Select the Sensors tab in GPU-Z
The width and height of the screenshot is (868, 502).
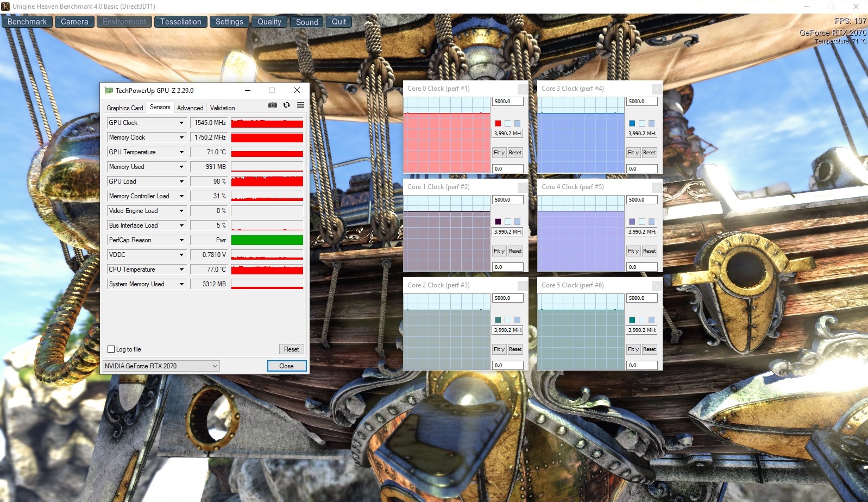160,107
